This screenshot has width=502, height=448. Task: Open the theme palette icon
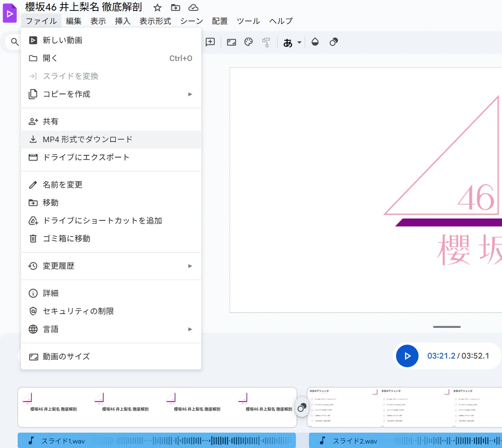point(248,42)
